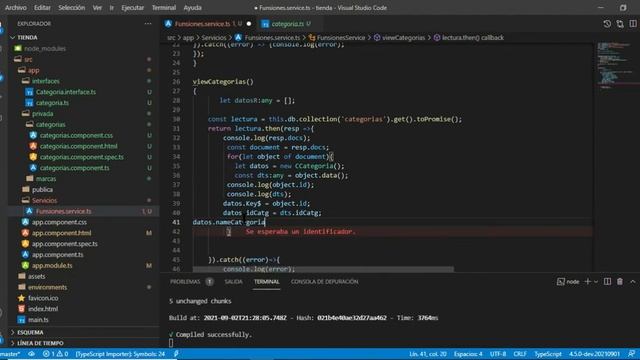Image resolution: width=640 pixels, height=360 pixels.
Task: Collapse the privada folder
Action: coord(42,113)
